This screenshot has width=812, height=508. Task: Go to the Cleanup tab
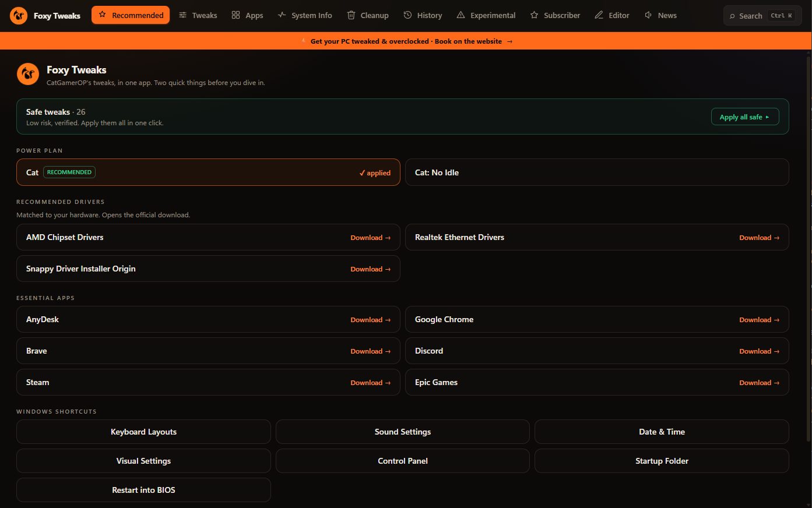tap(368, 15)
